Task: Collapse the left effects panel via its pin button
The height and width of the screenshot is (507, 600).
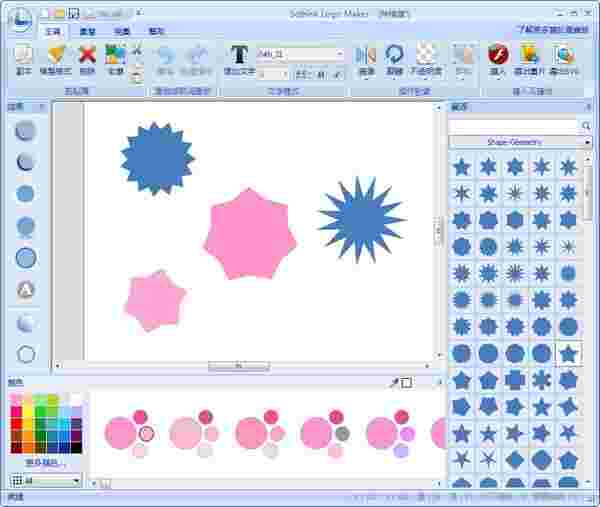Action: [42, 108]
